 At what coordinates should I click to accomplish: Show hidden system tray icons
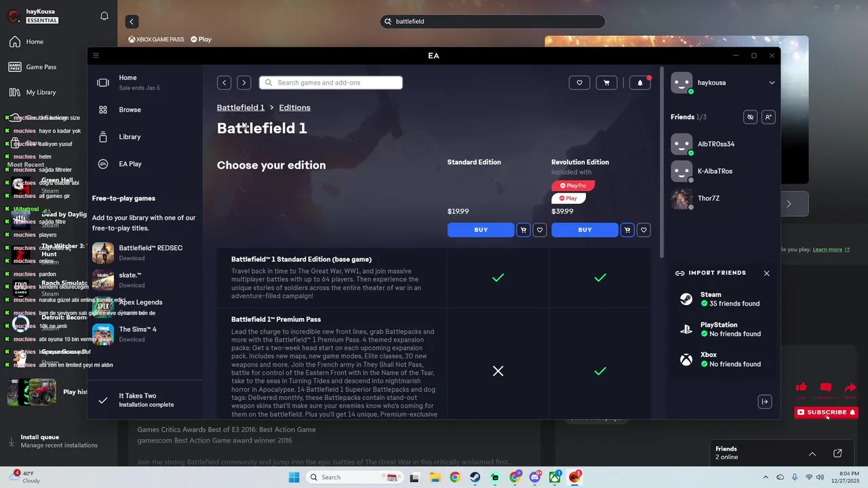click(766, 477)
